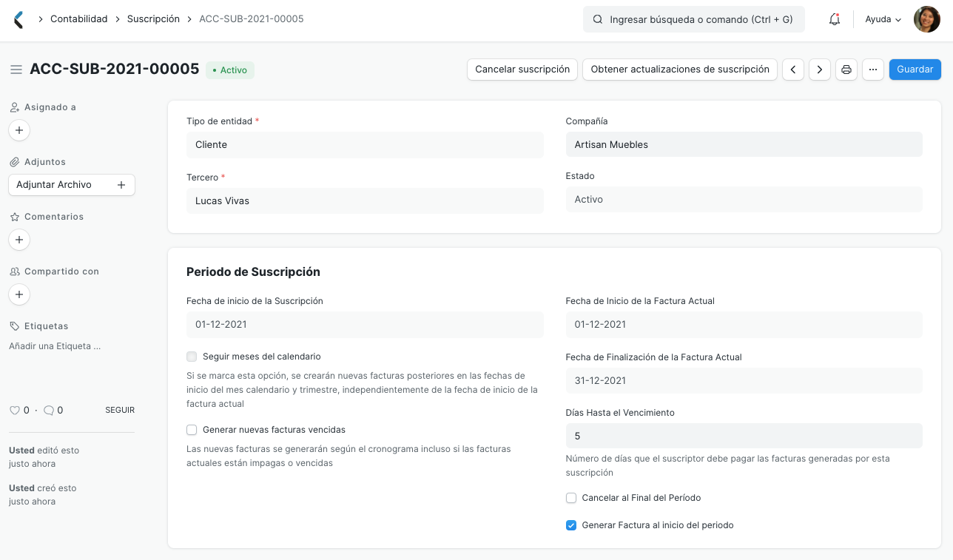Open the notifications bell
The height and width of the screenshot is (560, 953).
(834, 19)
